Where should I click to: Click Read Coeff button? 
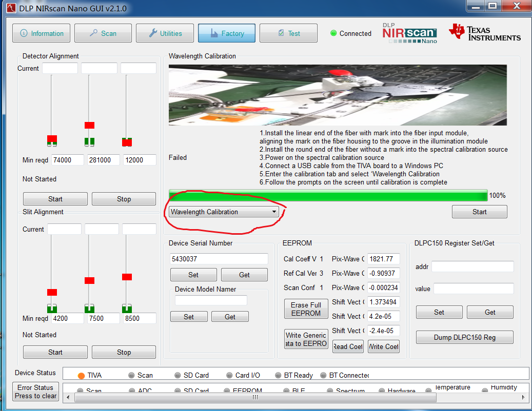(348, 346)
